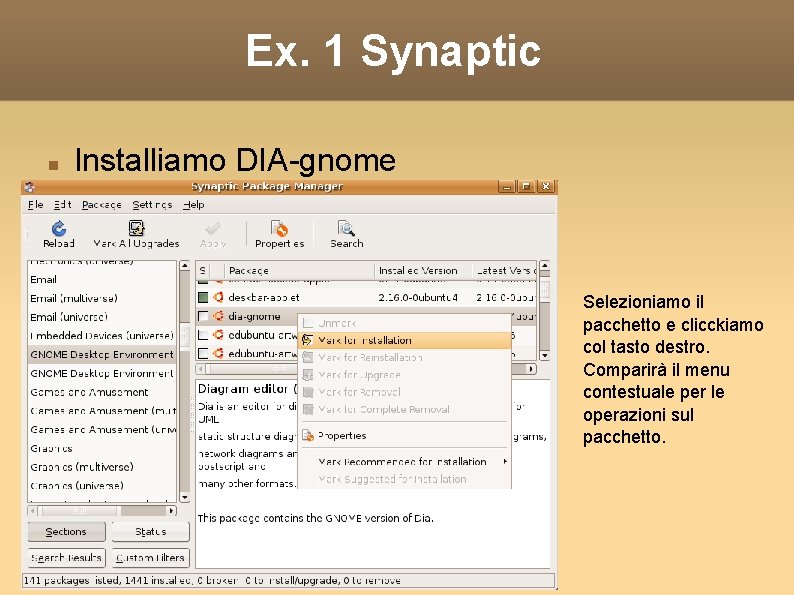Click sections list horizontal scroll-right arrow

(x=171, y=511)
